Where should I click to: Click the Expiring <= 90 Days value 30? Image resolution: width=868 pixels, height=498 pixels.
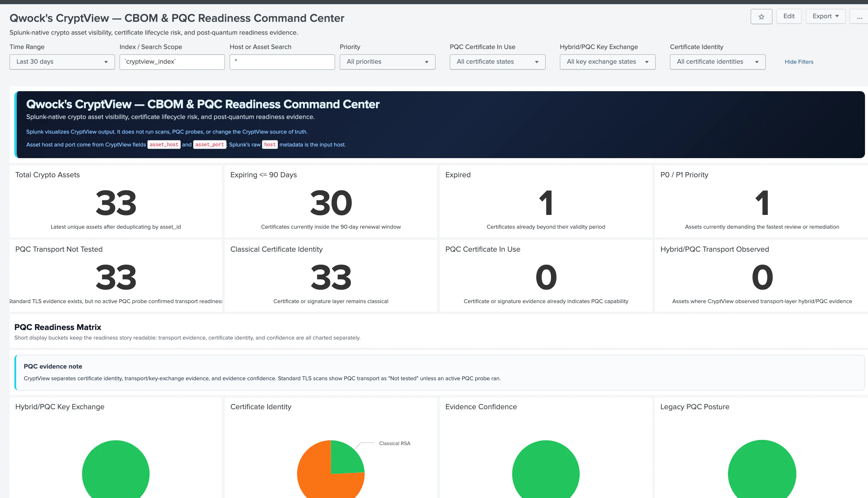(x=331, y=203)
